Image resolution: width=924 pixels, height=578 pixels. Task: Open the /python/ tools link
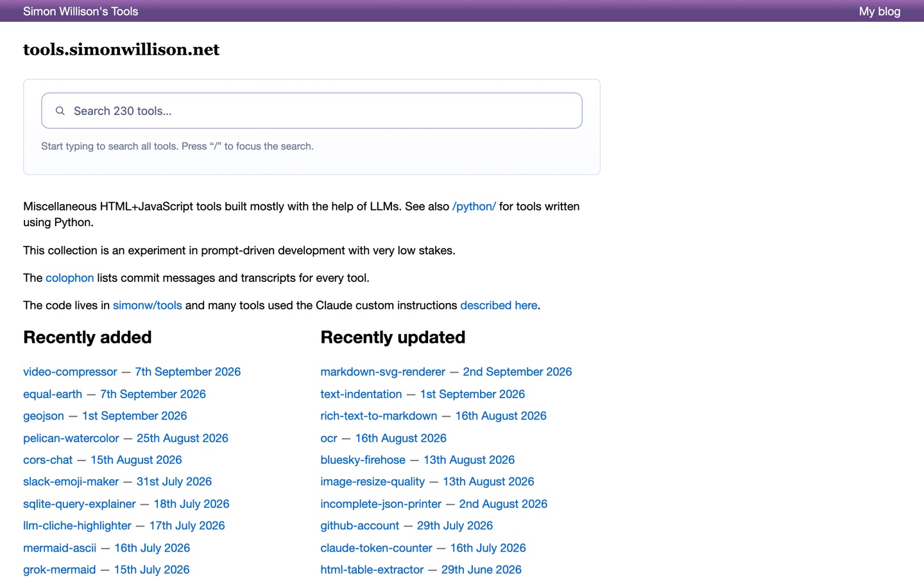click(x=474, y=207)
